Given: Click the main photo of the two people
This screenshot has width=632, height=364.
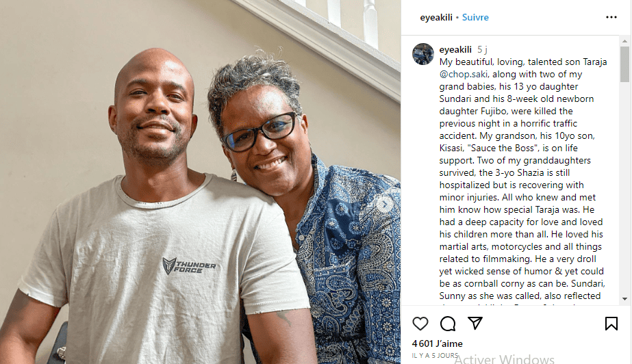Looking at the screenshot, I should point(201,182).
